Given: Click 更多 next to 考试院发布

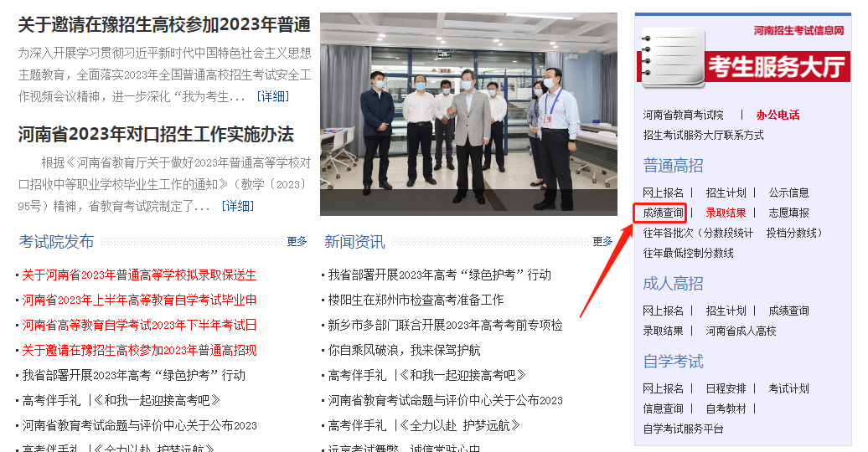Looking at the screenshot, I should tap(297, 241).
